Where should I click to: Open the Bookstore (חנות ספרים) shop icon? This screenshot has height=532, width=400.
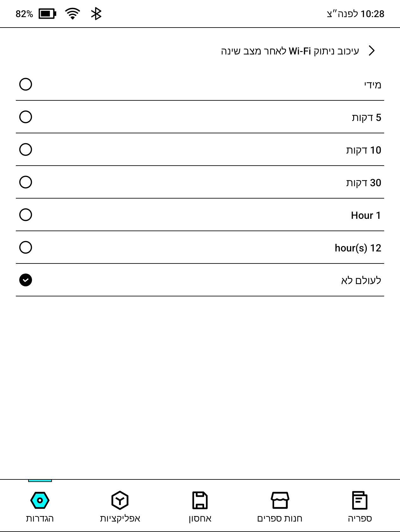point(280,501)
